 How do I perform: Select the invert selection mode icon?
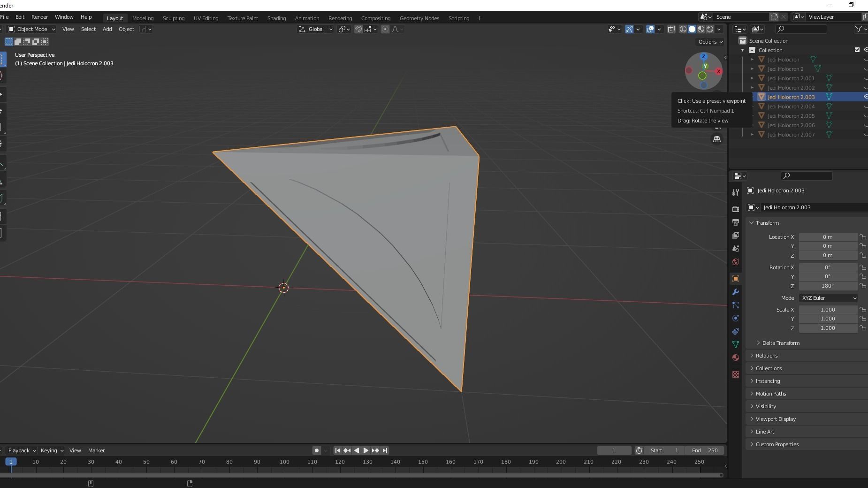36,42
